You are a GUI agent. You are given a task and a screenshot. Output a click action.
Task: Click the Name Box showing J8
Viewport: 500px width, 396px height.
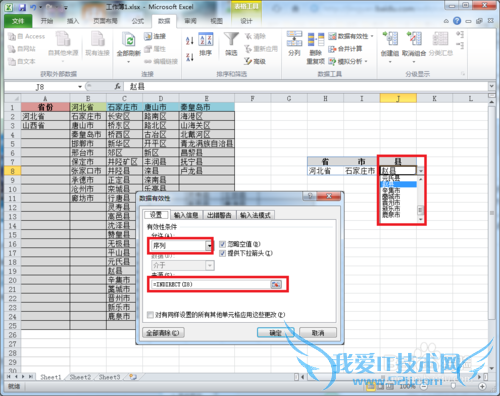click(41, 87)
